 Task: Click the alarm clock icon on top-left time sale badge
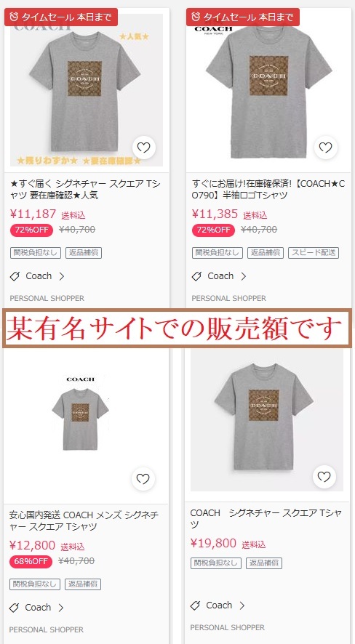coord(14,17)
